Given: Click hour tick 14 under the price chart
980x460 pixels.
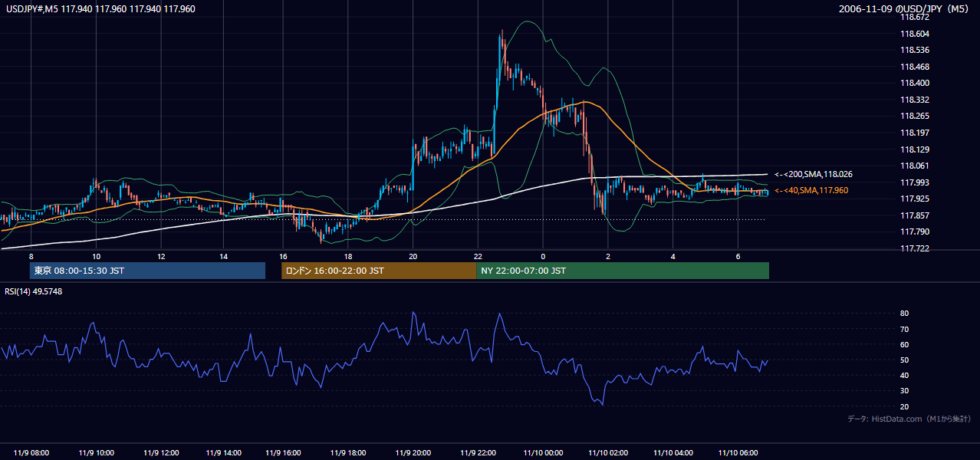Looking at the screenshot, I should (x=223, y=256).
